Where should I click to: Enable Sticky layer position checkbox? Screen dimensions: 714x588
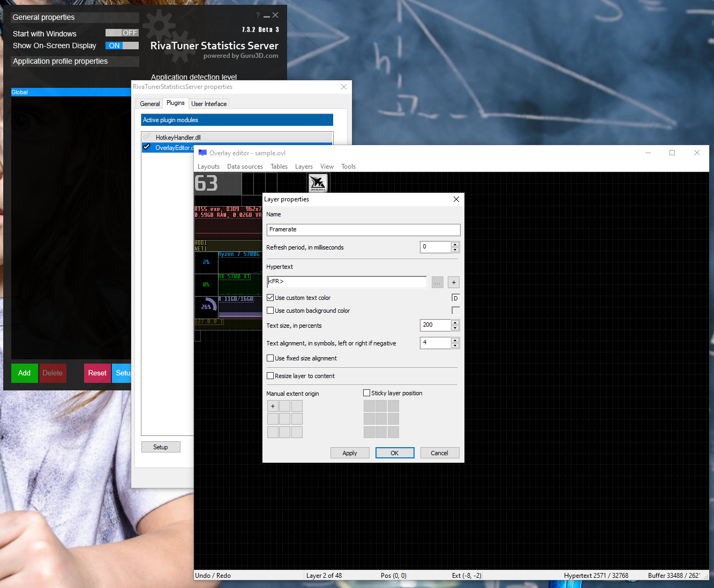(367, 393)
